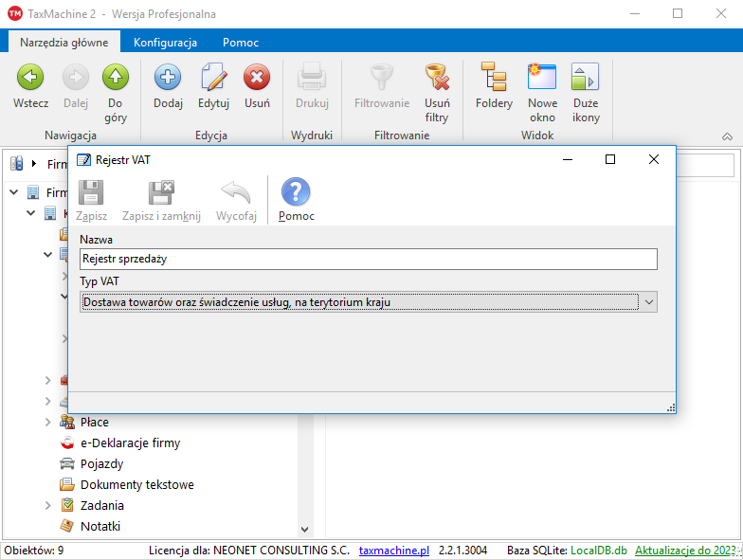Click the Usuń filtry funnel icon

point(437,78)
